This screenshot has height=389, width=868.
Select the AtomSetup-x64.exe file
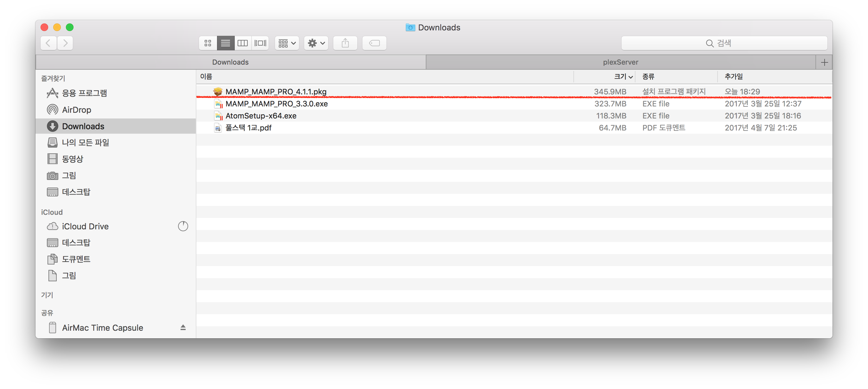click(514, 116)
